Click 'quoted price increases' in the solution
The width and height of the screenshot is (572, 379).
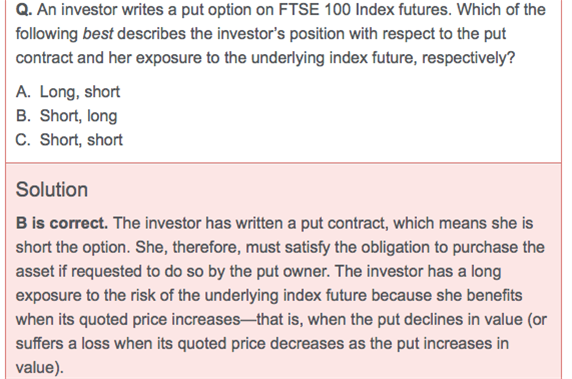tap(159, 320)
